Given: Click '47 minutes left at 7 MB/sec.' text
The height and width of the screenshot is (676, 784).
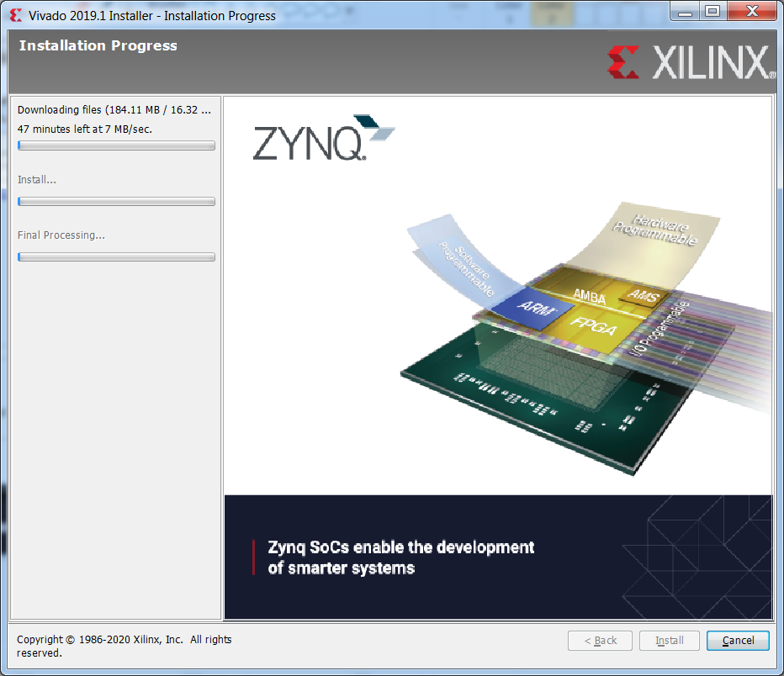Looking at the screenshot, I should 84,129.
